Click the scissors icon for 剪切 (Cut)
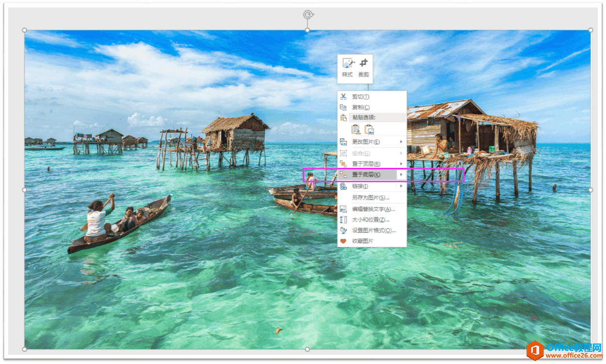The height and width of the screenshot is (364, 606). [343, 97]
